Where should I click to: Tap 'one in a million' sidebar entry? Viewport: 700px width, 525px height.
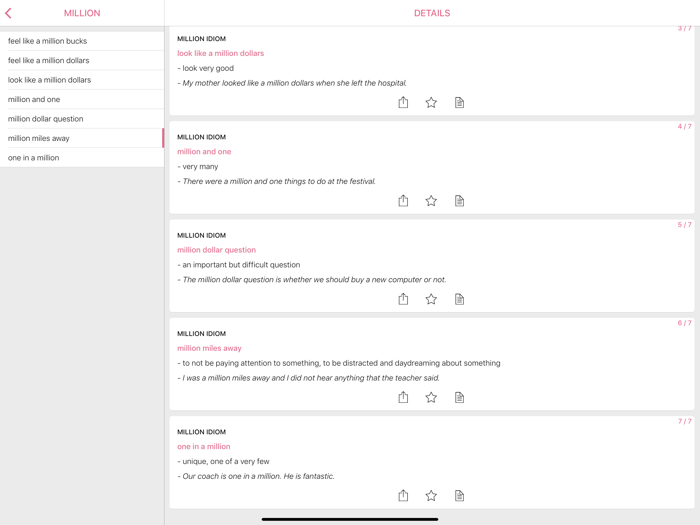click(x=82, y=158)
